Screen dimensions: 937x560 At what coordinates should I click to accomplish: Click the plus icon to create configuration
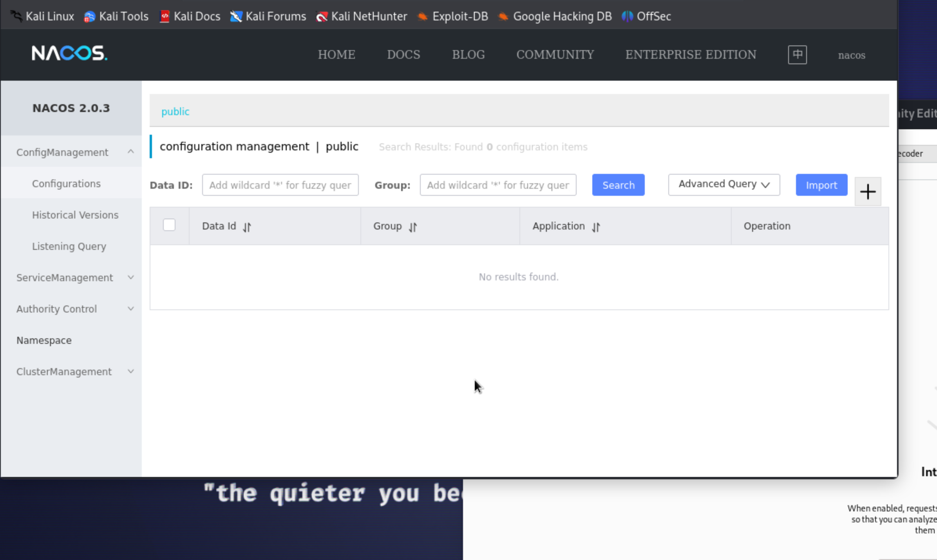867,191
